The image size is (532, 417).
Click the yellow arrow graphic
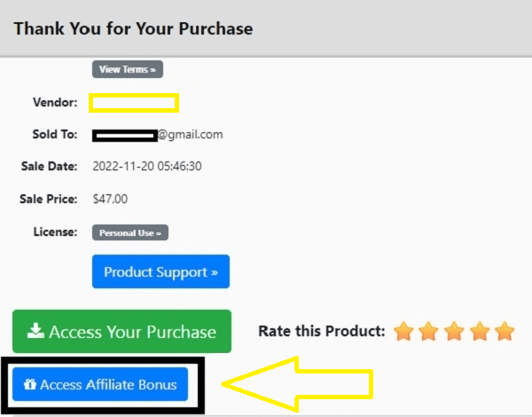(x=301, y=384)
